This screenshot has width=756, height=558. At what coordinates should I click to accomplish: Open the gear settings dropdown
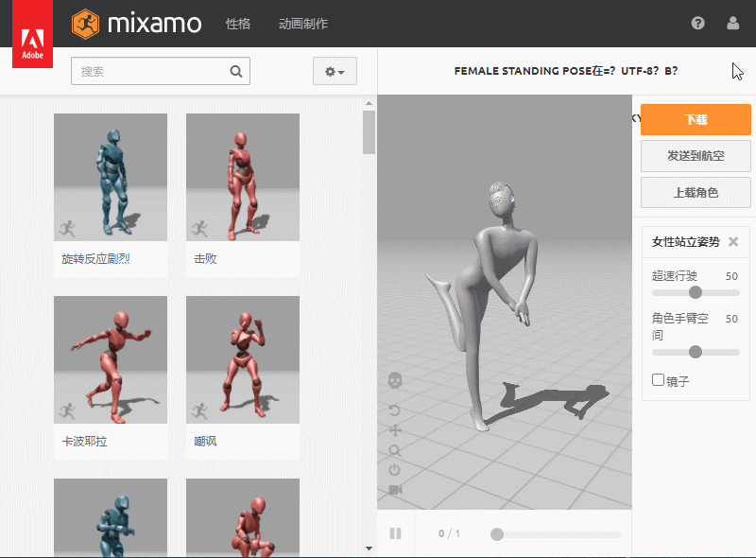(x=335, y=71)
